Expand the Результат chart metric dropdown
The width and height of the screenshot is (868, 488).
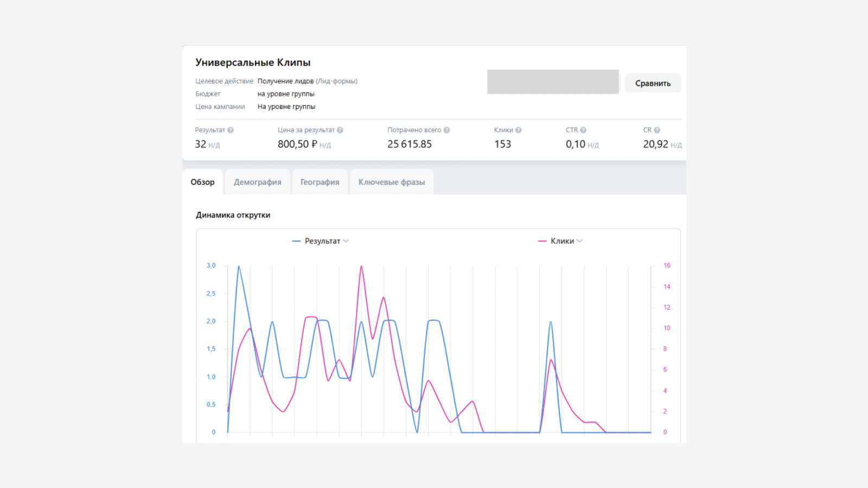tap(346, 241)
